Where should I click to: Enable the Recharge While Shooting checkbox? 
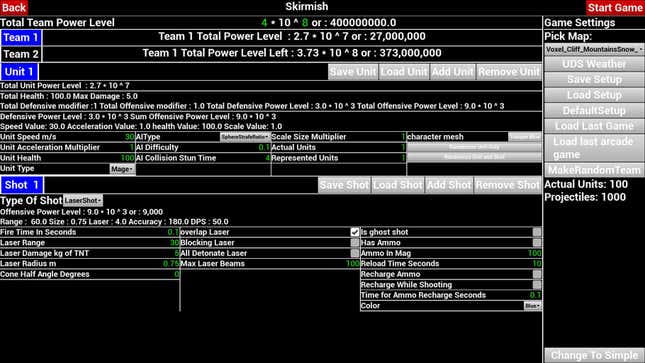537,285
